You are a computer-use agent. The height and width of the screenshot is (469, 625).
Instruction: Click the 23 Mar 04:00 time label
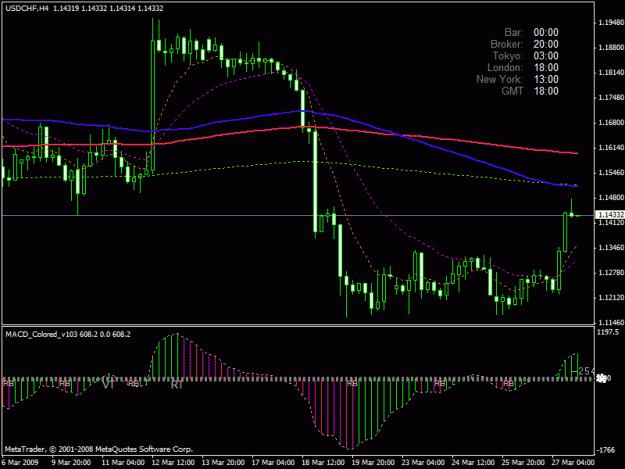tap(423, 462)
